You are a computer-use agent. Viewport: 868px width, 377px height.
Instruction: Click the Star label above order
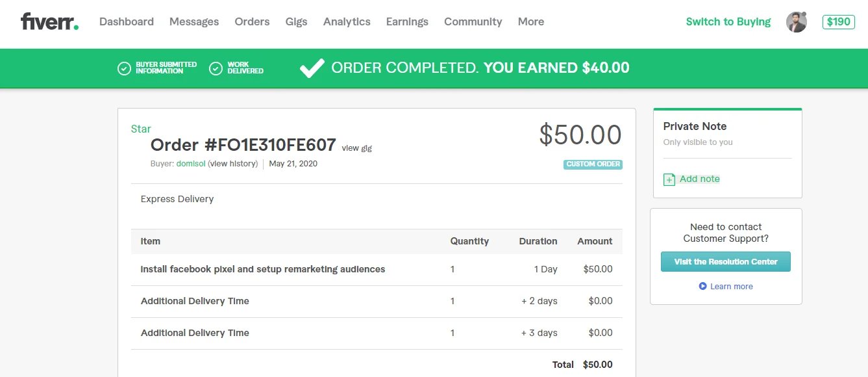click(141, 129)
